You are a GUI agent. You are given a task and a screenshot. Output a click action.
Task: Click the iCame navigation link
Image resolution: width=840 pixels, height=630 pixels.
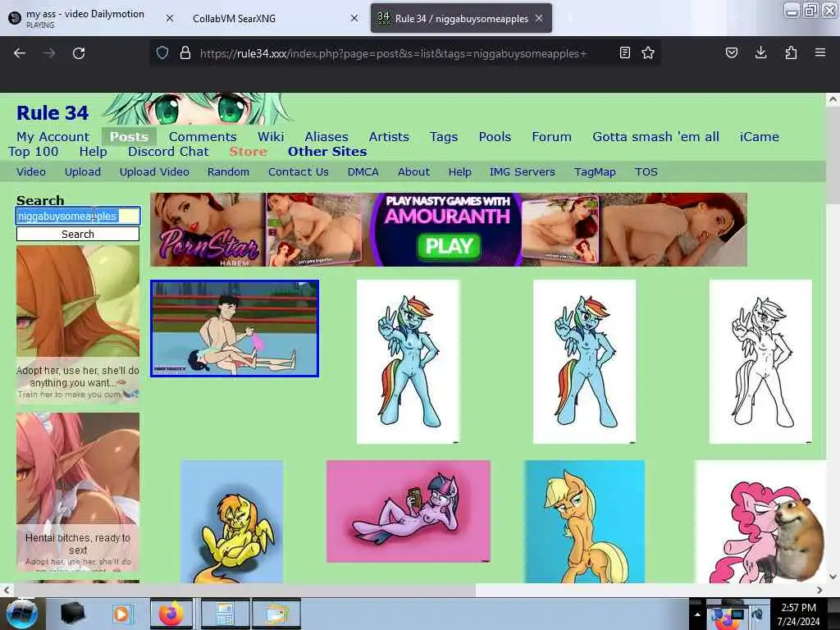pos(759,137)
